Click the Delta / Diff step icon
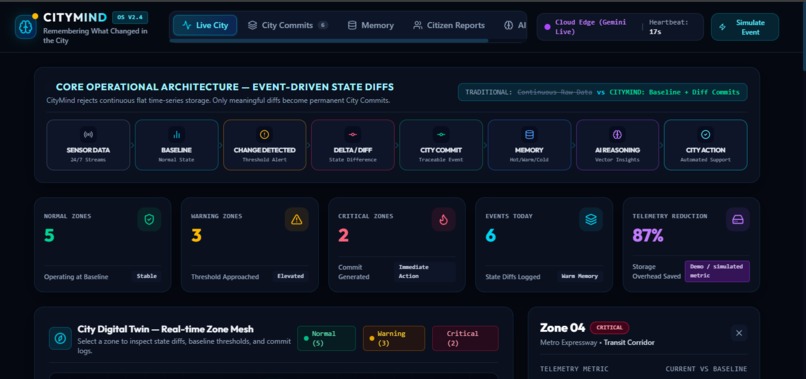Viewport: 806px width, 379px height. point(353,135)
